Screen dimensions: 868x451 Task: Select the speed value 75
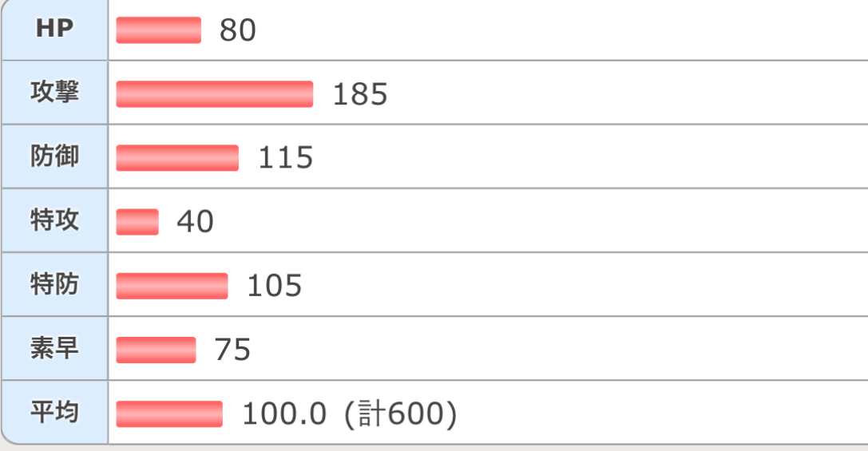[x=232, y=350]
